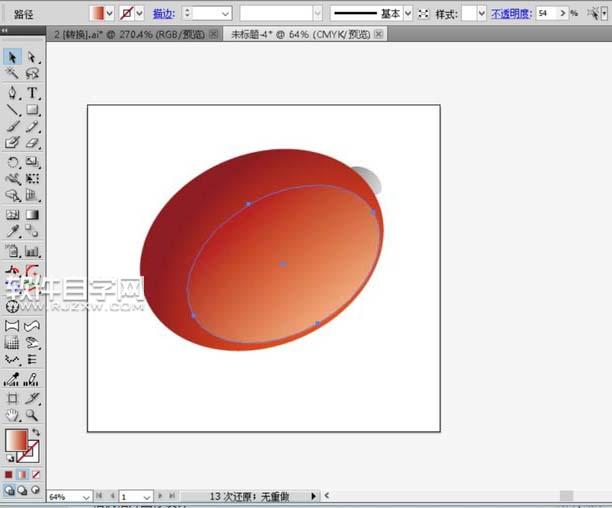Image resolution: width=612 pixels, height=508 pixels.
Task: Select the Zoom magnifier tool
Action: [x=32, y=414]
